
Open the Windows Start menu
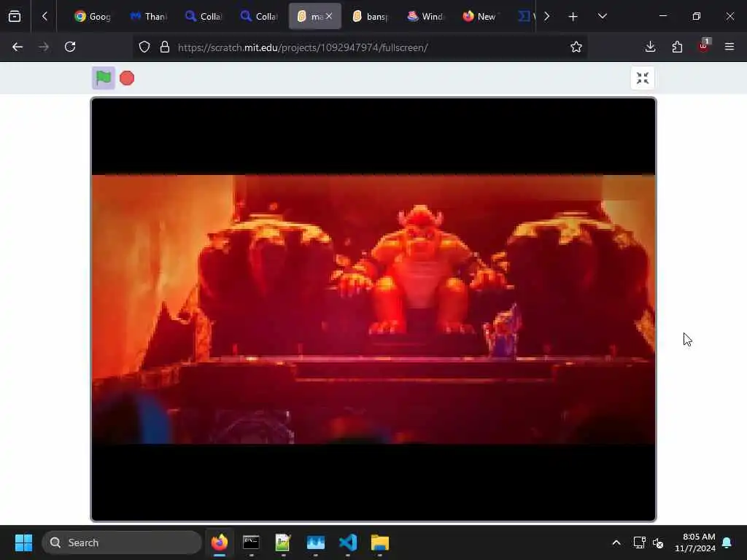[x=23, y=542]
